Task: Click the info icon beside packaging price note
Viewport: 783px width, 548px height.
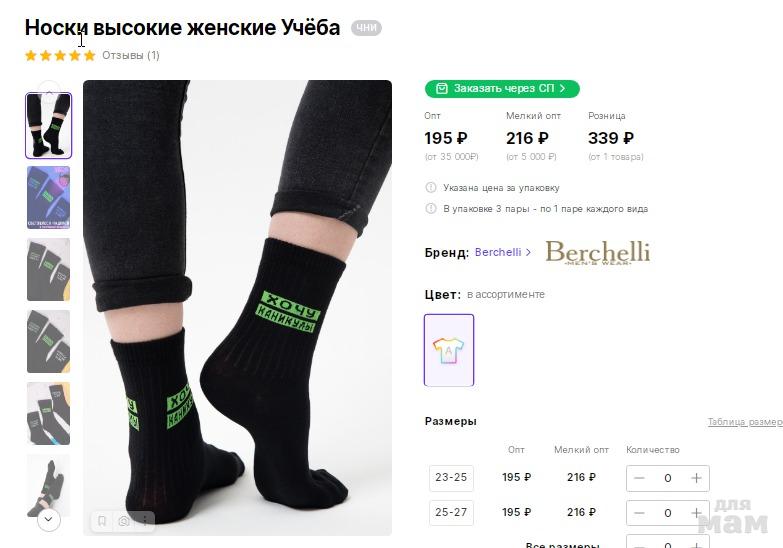Action: 431,187
